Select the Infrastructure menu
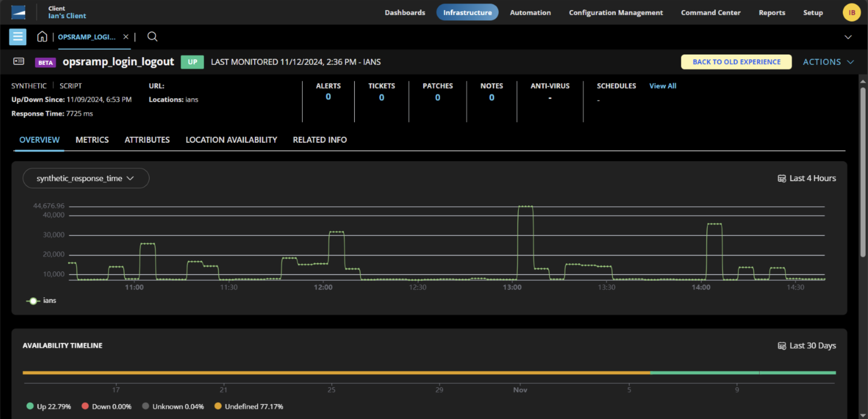 (467, 13)
